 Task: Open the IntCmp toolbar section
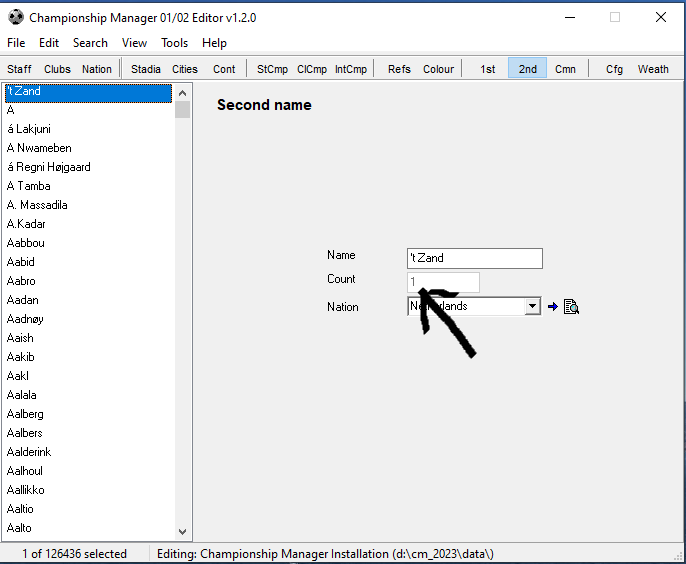(x=350, y=69)
